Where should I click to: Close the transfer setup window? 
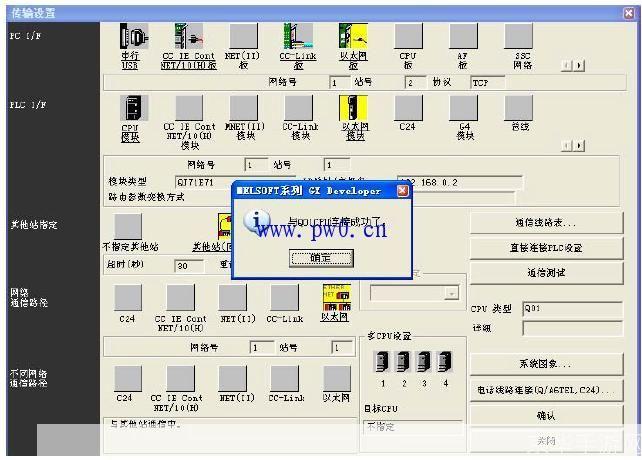coord(629,13)
